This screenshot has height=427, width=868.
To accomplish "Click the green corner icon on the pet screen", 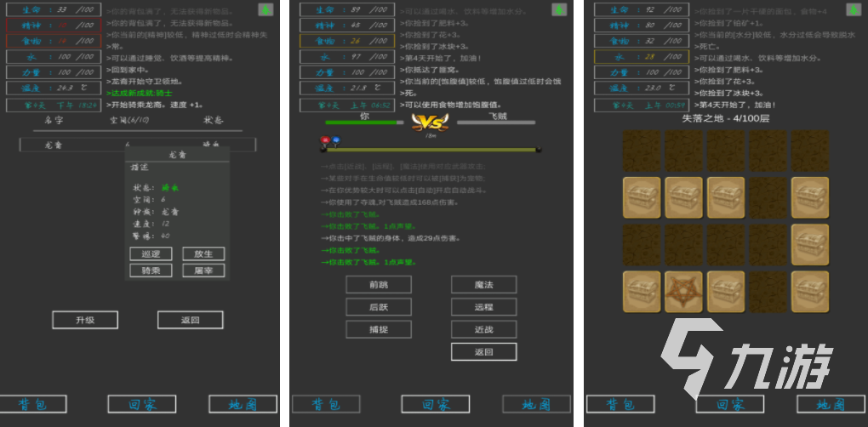I will [266, 10].
